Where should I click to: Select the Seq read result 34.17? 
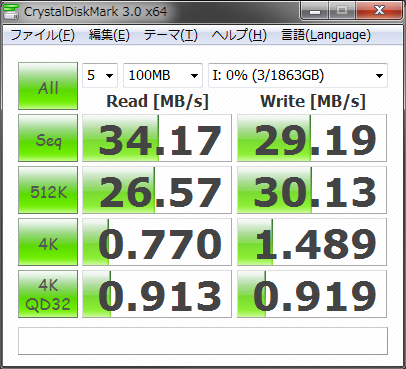[x=157, y=138]
